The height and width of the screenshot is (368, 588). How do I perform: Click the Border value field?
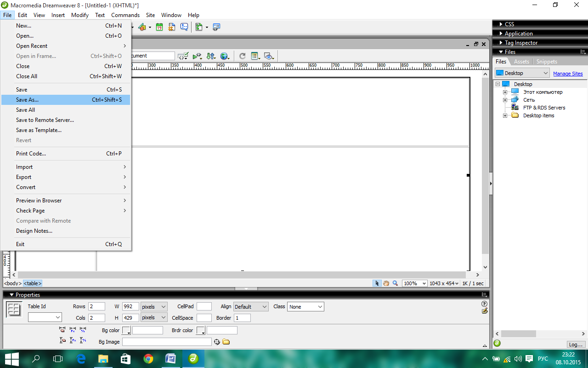pos(242,318)
